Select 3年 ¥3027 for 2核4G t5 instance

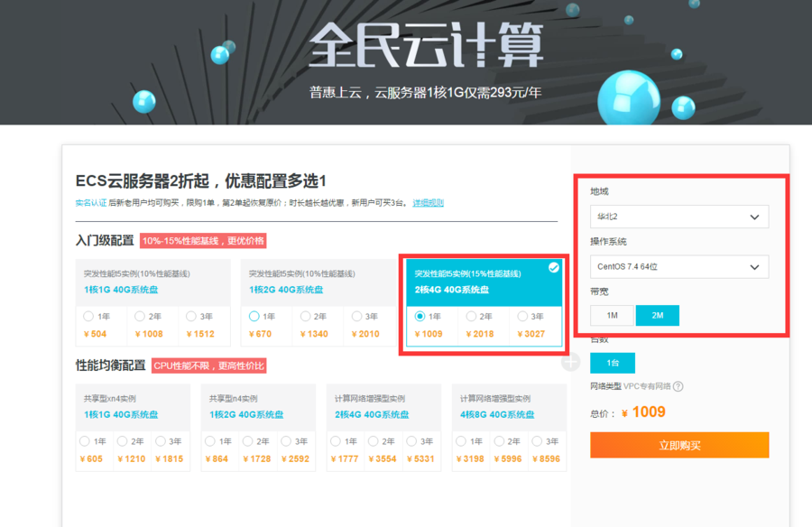[x=522, y=316]
